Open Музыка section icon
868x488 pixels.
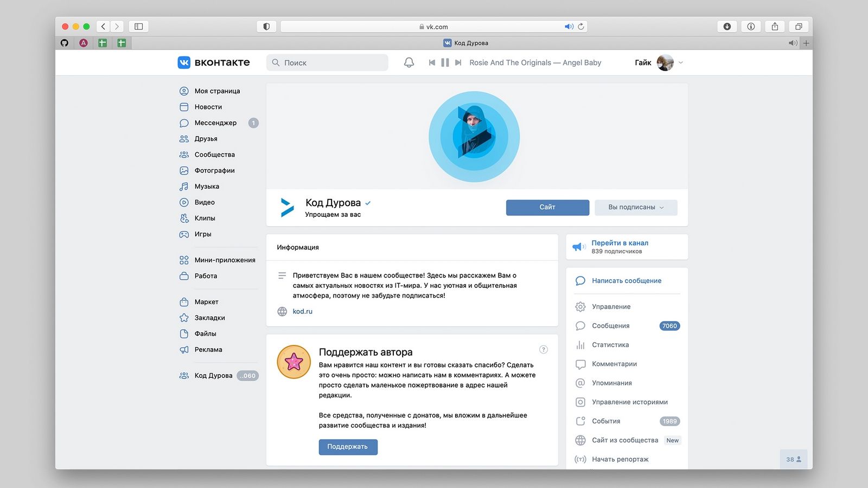pos(184,187)
